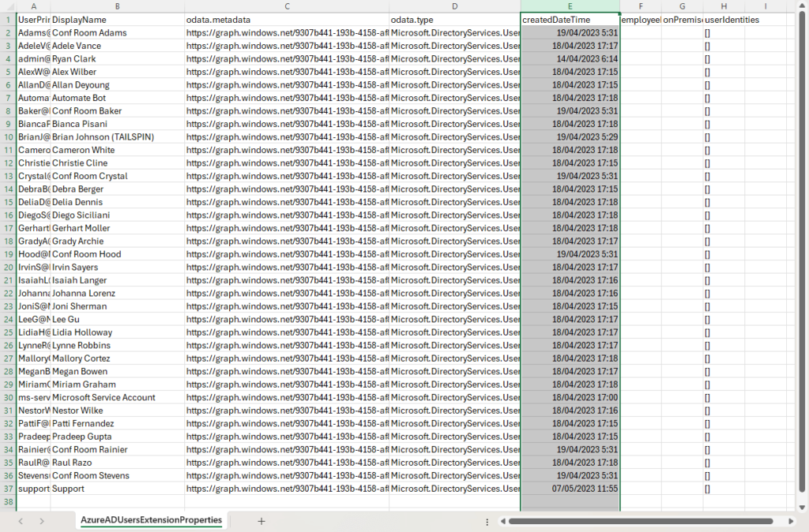This screenshot has height=532, width=809.
Task: Click the horizontal scrollbar thumb
Action: (x=640, y=522)
